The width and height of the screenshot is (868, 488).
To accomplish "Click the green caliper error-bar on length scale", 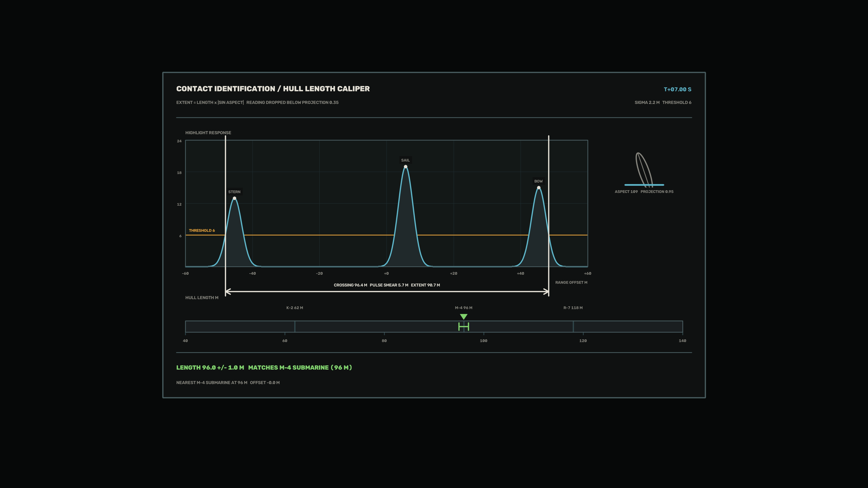I will (x=464, y=326).
